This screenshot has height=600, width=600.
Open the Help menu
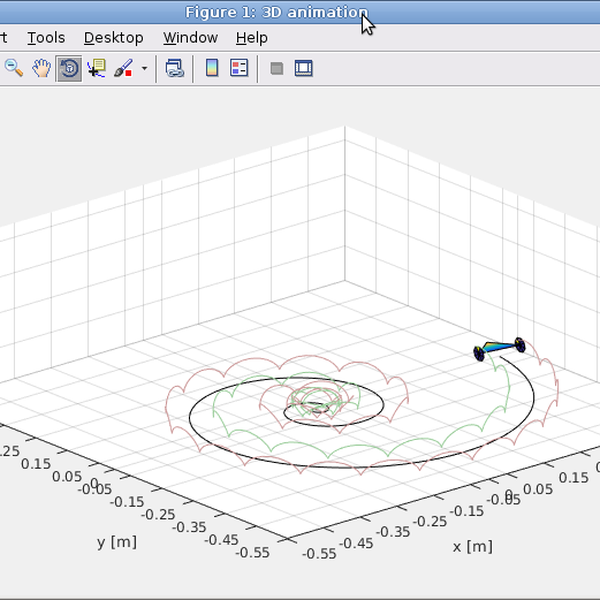251,38
